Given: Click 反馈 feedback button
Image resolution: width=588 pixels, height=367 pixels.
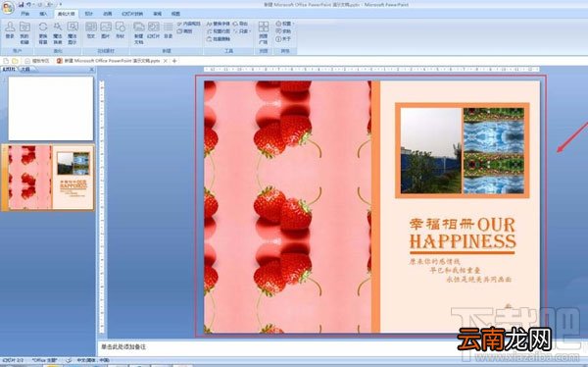Looking at the screenshot, I should point(283,31).
